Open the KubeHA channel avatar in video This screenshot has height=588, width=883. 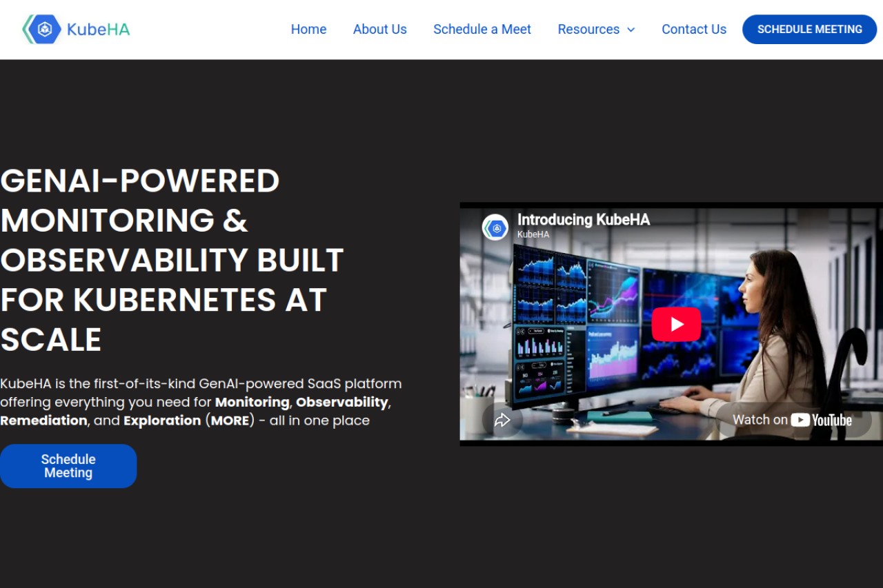tap(495, 227)
